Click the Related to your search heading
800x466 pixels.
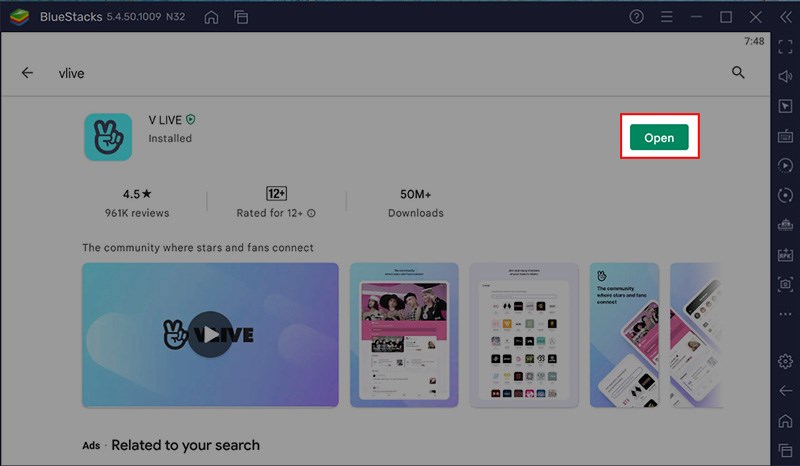coord(185,445)
